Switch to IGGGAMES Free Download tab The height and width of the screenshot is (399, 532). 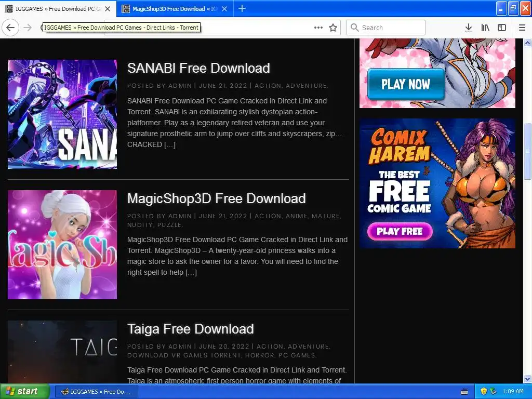58,9
